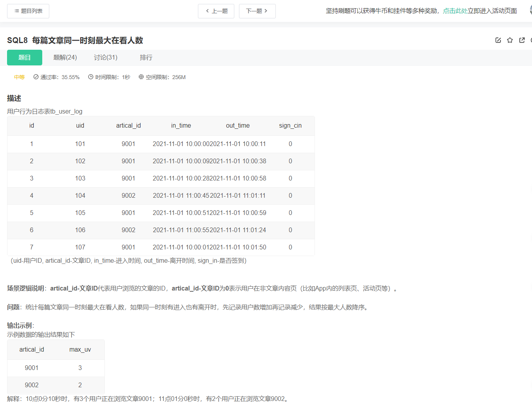Click the sign_cin column header

(290, 126)
